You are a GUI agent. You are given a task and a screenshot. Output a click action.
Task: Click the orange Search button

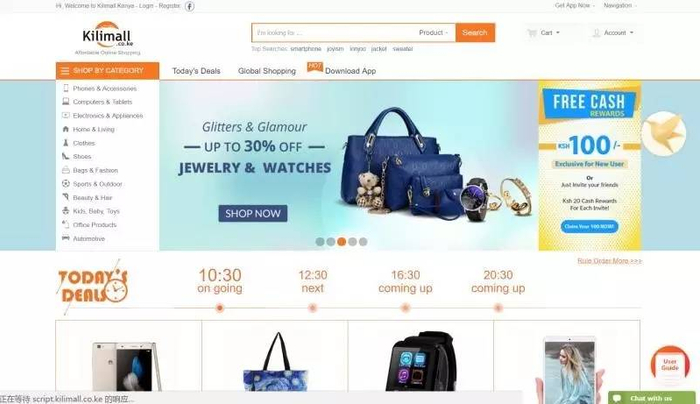(x=475, y=33)
